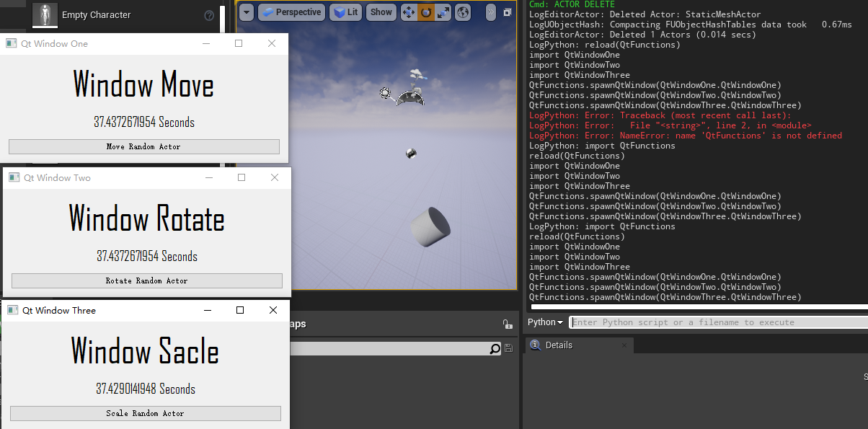Select the scale gizmo mode icon
The image size is (868, 429).
coord(443,12)
